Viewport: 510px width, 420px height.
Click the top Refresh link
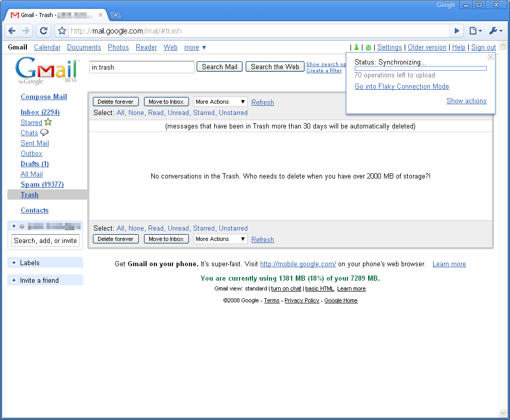[x=262, y=102]
